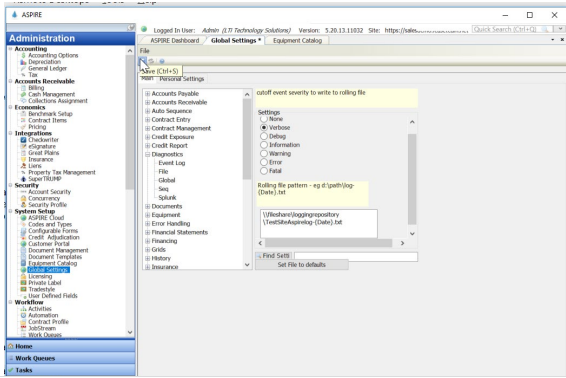This screenshot has width=566, height=378.
Task: Open SuperTRUMP integration
Action: point(45,179)
